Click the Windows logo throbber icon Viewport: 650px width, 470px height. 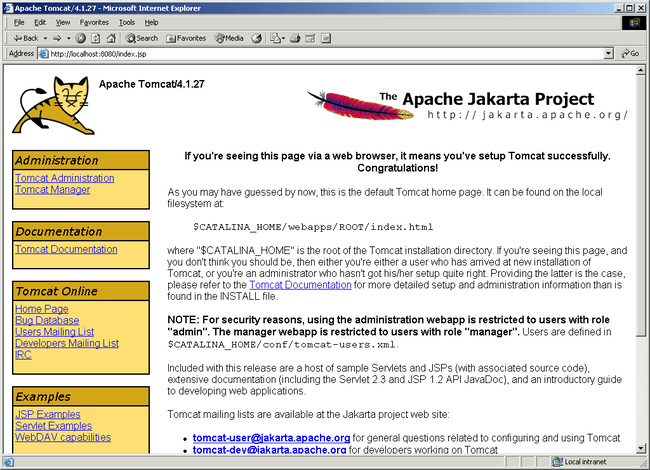click(634, 22)
